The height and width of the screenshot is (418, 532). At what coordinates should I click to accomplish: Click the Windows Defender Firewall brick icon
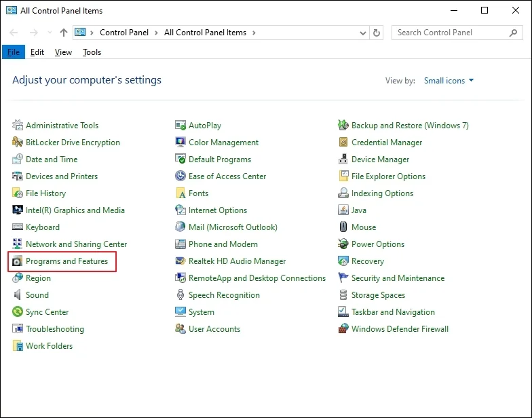tap(343, 328)
